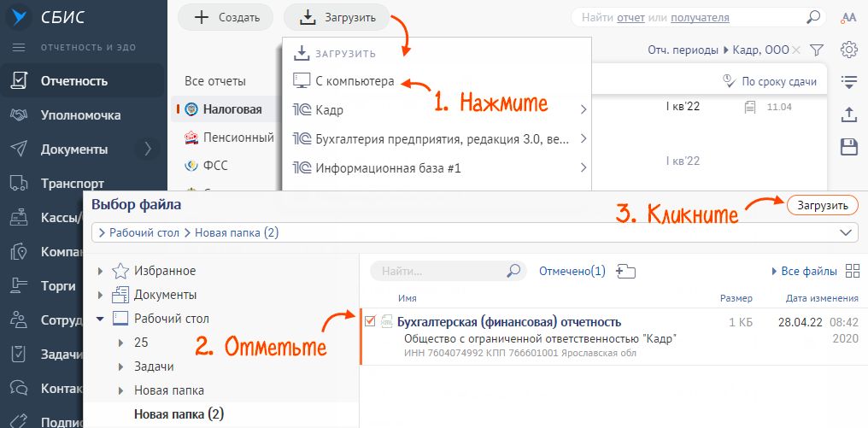This screenshot has height=428, width=868.
Task: Uncheck the Бухгалтерская отчетность file checkbox
Action: (x=370, y=321)
